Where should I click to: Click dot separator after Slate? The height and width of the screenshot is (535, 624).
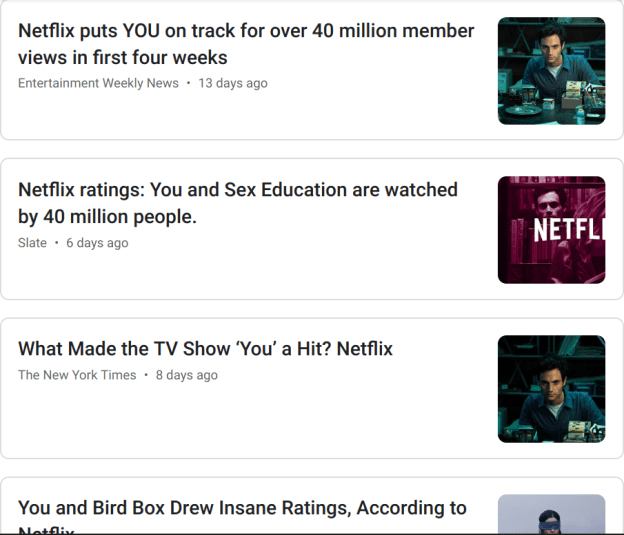coord(56,243)
